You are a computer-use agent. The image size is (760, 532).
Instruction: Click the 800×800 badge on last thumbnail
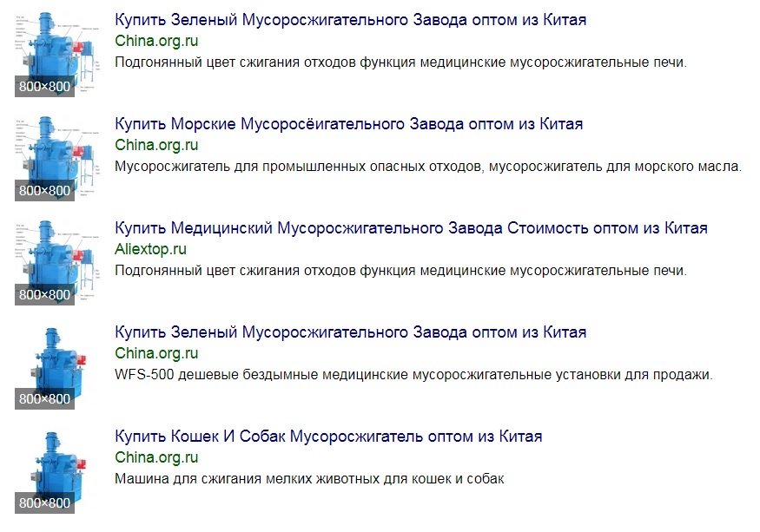point(44,503)
